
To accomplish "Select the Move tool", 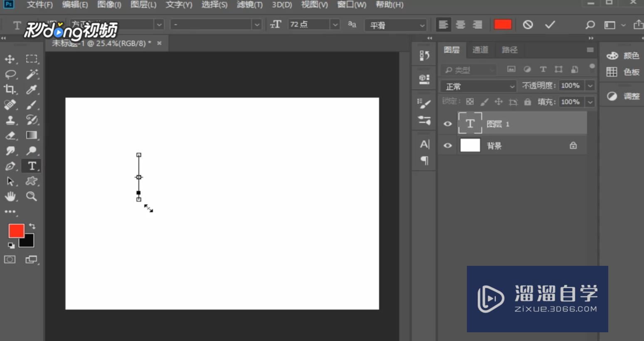I will pos(10,59).
